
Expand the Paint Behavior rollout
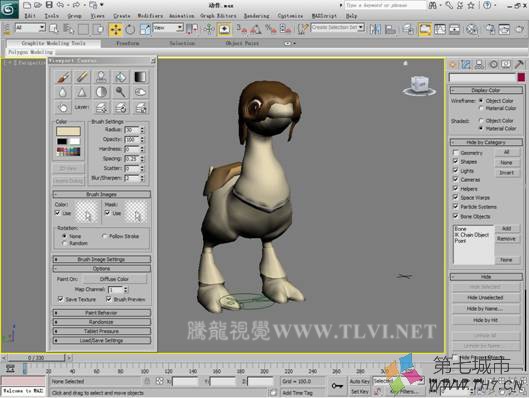(x=101, y=313)
